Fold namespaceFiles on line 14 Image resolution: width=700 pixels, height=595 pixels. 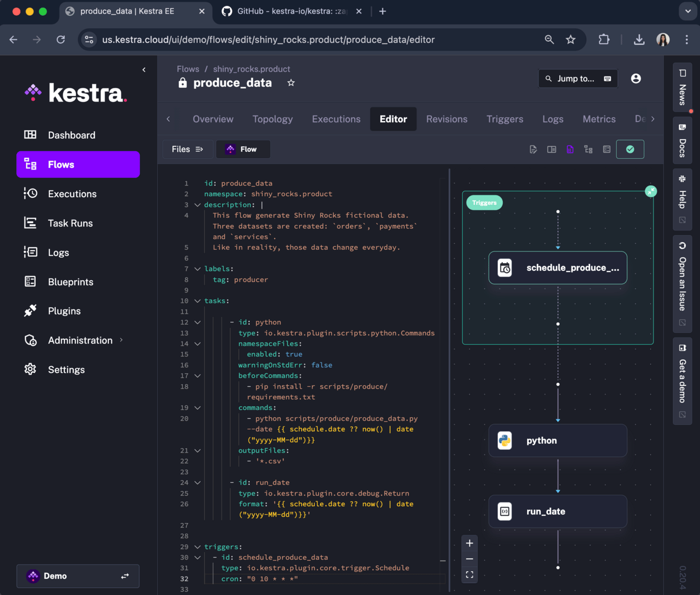point(197,344)
